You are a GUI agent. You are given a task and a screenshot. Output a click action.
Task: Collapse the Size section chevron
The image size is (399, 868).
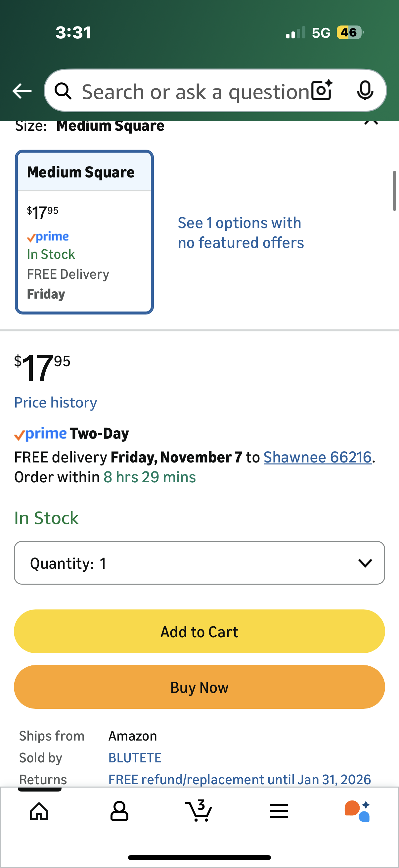pyautogui.click(x=371, y=122)
